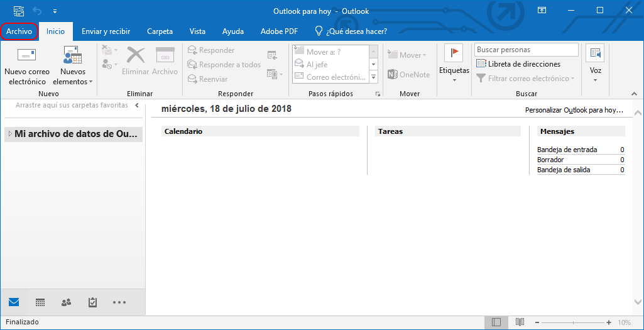Collapse the folder pane arrow
Viewport: 644px width, 330px height.
pos(137,105)
